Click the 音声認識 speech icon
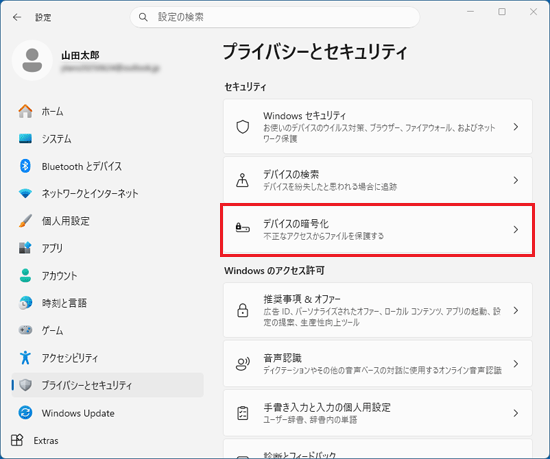 (242, 364)
